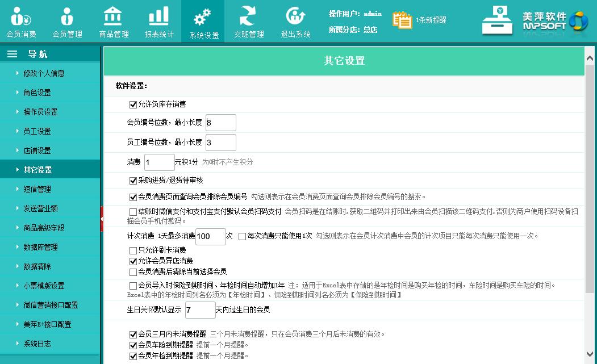Toggle the navigation hamburger menu icon
The height and width of the screenshot is (364, 597).
point(12,54)
